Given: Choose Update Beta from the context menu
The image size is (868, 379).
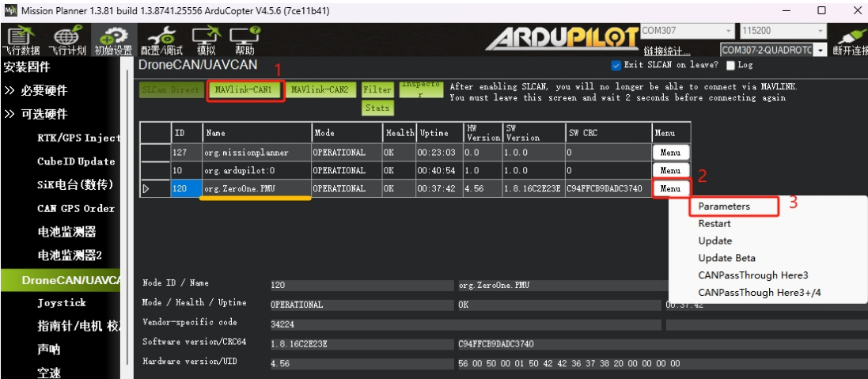Looking at the screenshot, I should coord(726,258).
